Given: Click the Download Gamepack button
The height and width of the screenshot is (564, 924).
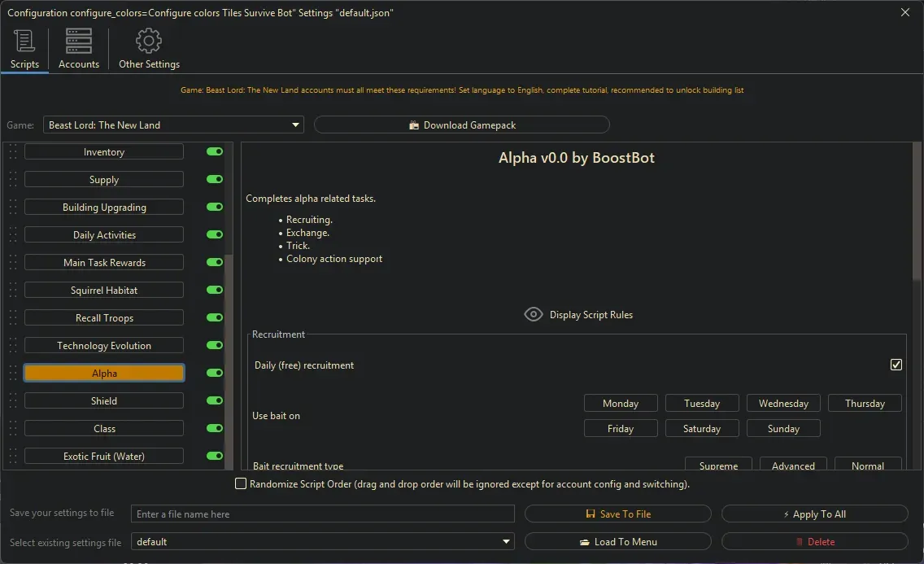Looking at the screenshot, I should (461, 125).
